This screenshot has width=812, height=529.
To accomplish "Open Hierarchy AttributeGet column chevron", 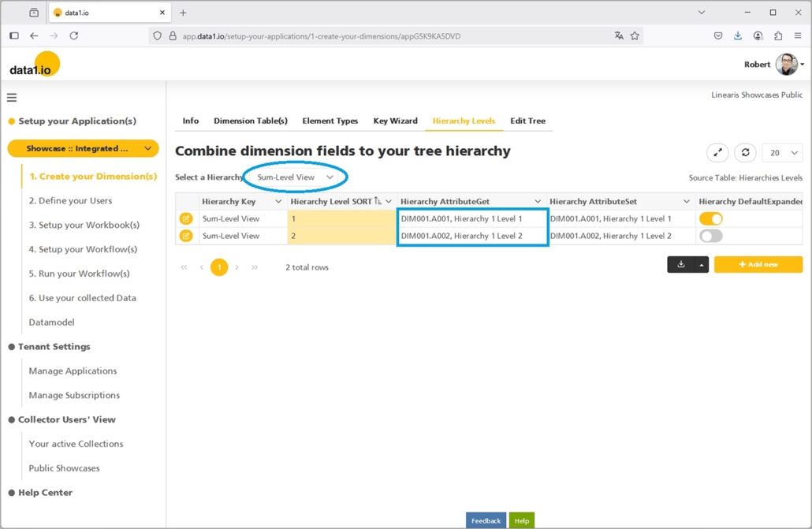I will (x=538, y=202).
